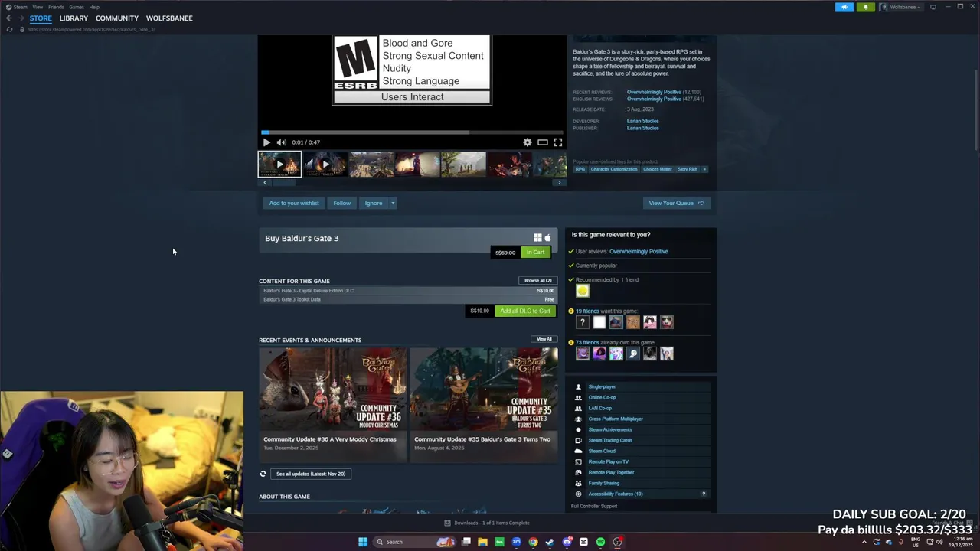
Task: Open 73 friends already own link
Action: point(587,342)
